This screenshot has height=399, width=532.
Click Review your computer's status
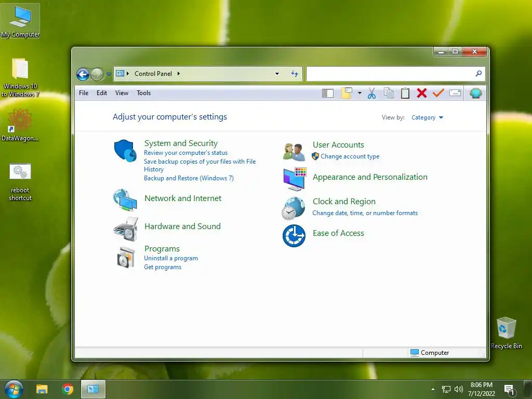(185, 153)
